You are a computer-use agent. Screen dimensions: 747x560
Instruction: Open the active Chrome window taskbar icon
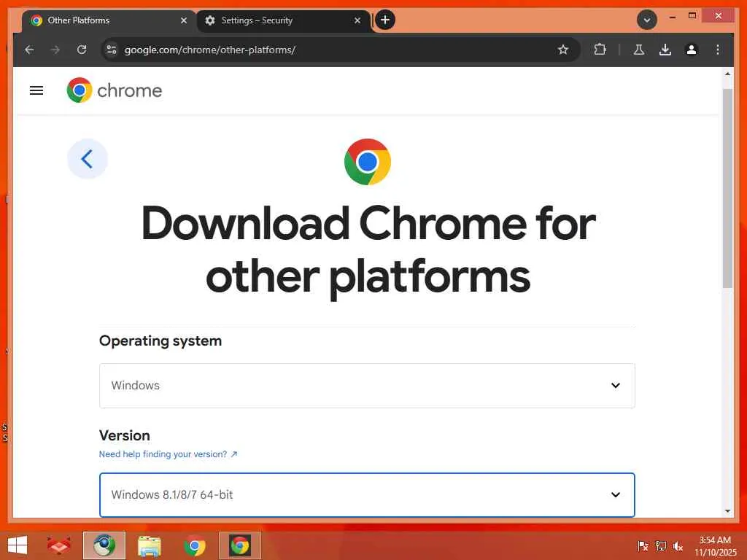click(240, 545)
